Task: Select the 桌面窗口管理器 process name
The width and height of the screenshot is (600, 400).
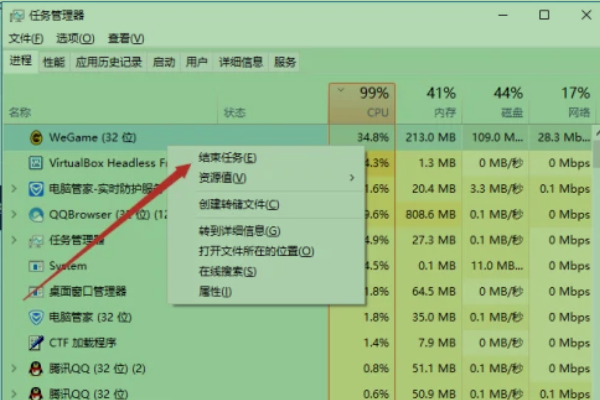Action: (88, 292)
